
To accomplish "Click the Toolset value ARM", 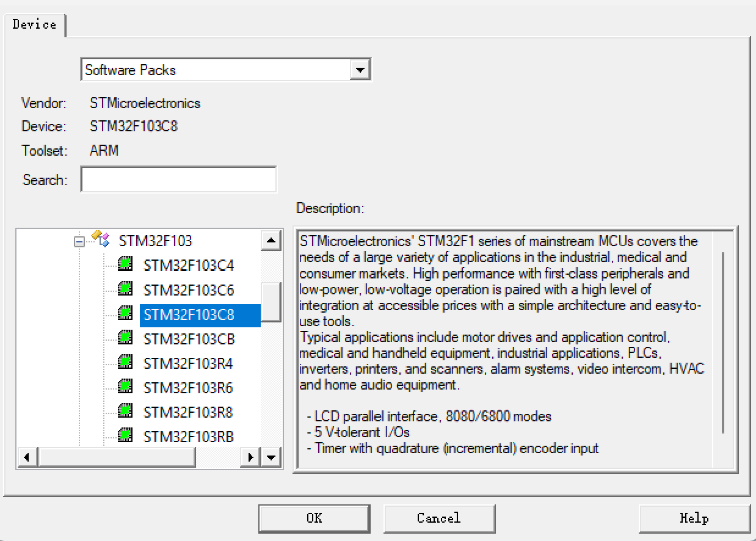I will point(104,150).
